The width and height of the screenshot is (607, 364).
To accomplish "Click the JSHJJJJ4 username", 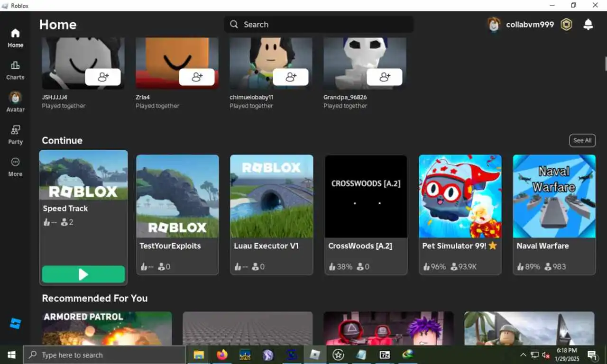I will [x=55, y=97].
